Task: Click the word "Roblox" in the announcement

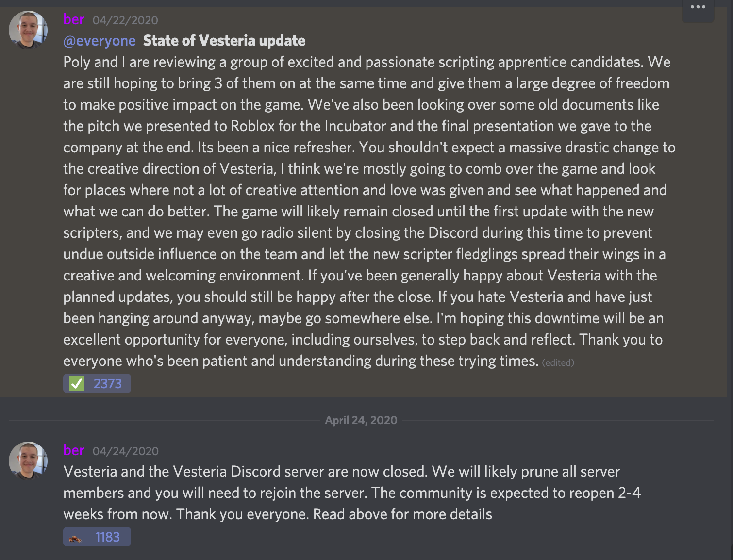Action: tap(252, 126)
